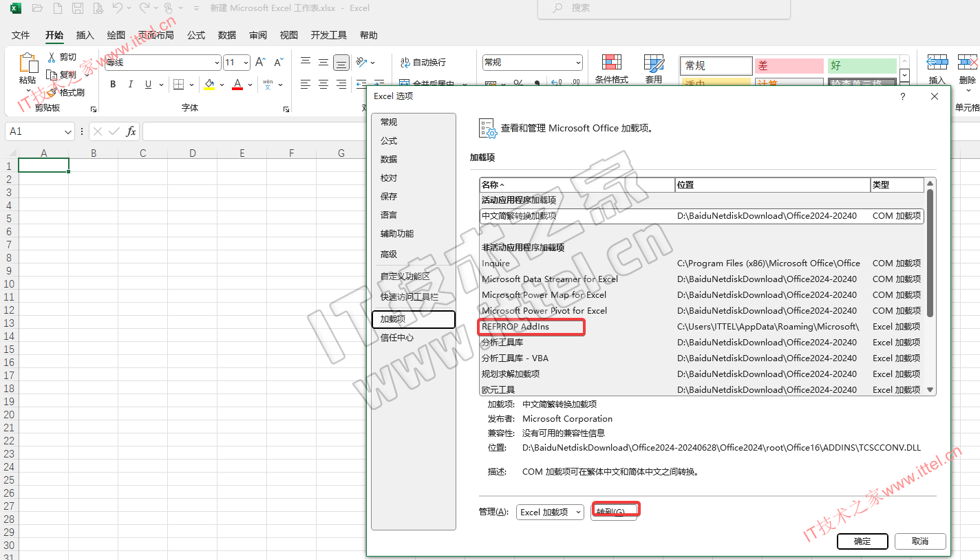Select the 差 (Bad) cell style
The width and height of the screenshot is (980, 560).
789,66
